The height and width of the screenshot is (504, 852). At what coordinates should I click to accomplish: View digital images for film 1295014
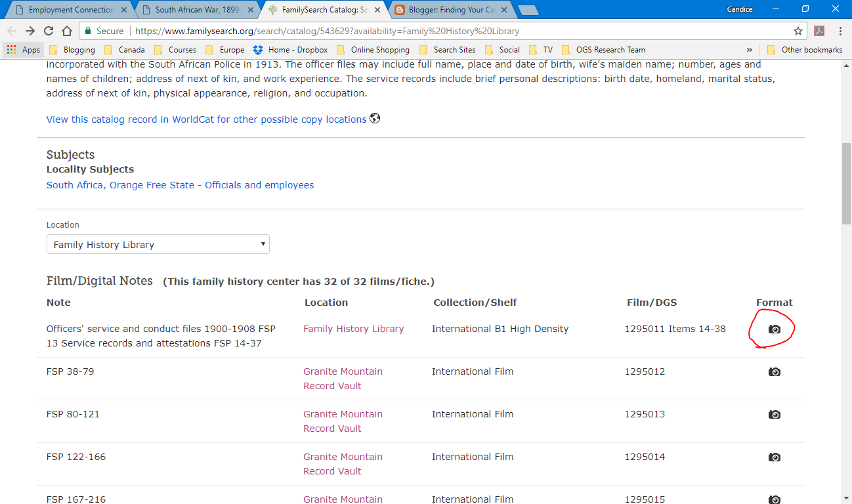coord(775,457)
